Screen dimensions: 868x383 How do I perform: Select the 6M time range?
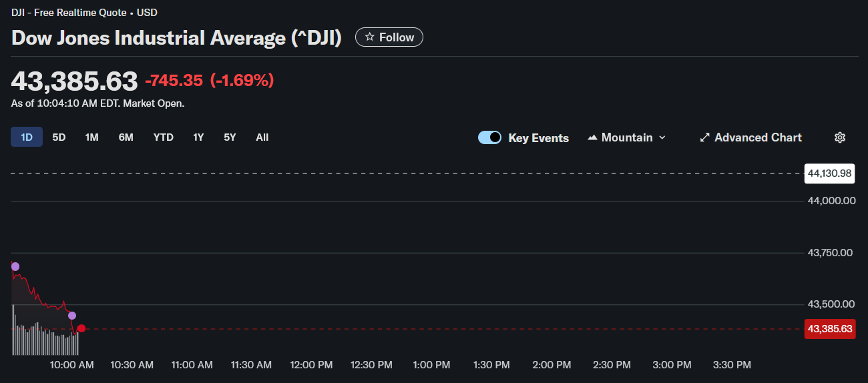(126, 137)
